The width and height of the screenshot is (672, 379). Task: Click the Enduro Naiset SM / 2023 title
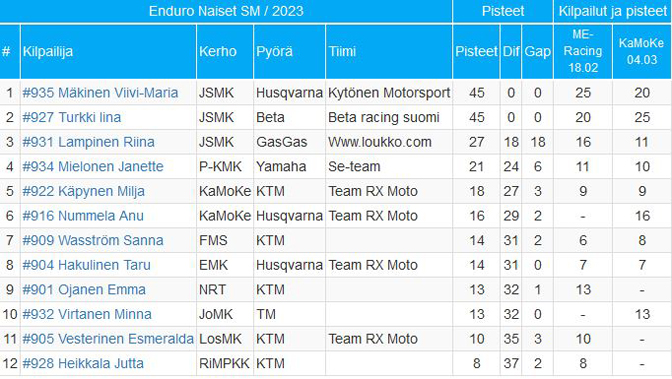226,11
